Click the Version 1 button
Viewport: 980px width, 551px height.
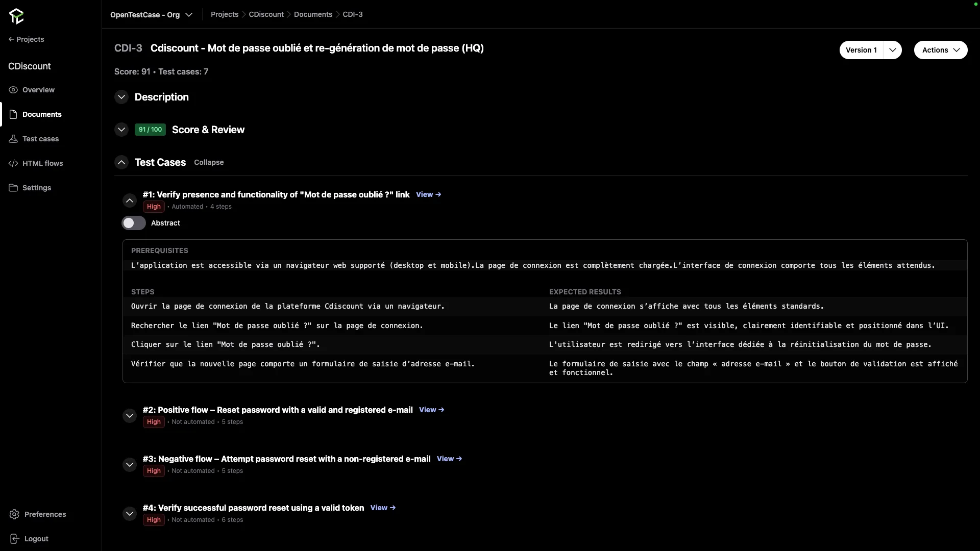[x=861, y=50]
